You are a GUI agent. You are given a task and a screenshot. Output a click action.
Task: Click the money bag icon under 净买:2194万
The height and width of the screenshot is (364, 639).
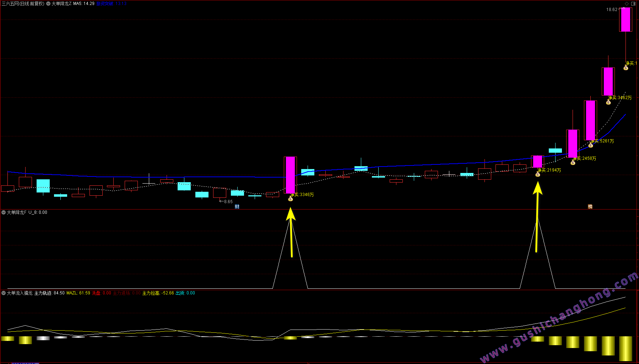(538, 174)
